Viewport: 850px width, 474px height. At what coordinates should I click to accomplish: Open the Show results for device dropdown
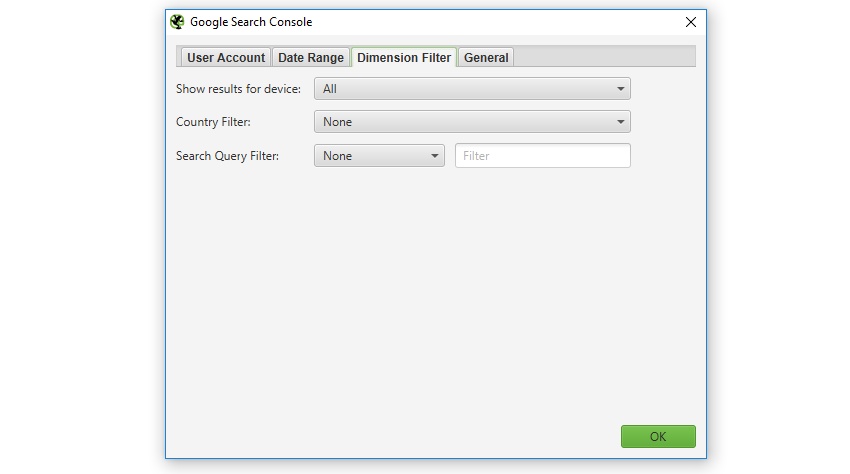[472, 89]
